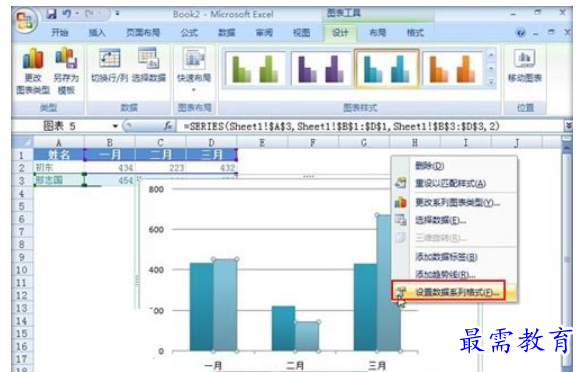581x372 pixels.
Task: Switch to the 视图 tab
Action: [x=301, y=33]
